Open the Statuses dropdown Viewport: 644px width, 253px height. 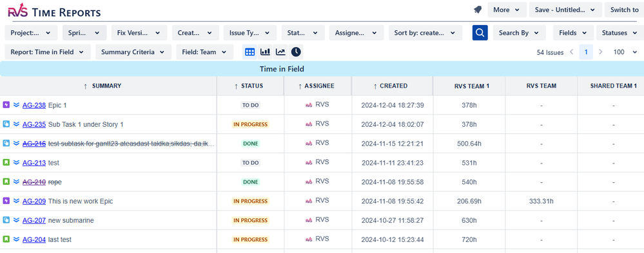[620, 33]
